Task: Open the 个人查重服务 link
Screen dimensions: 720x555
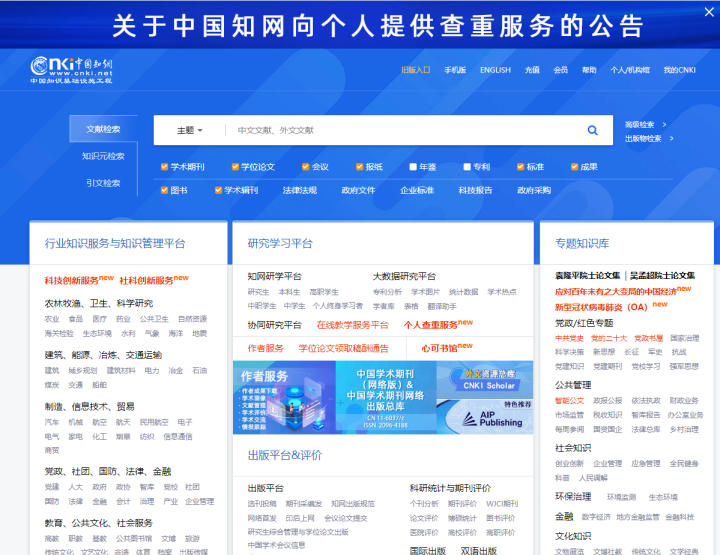Action: (x=431, y=325)
